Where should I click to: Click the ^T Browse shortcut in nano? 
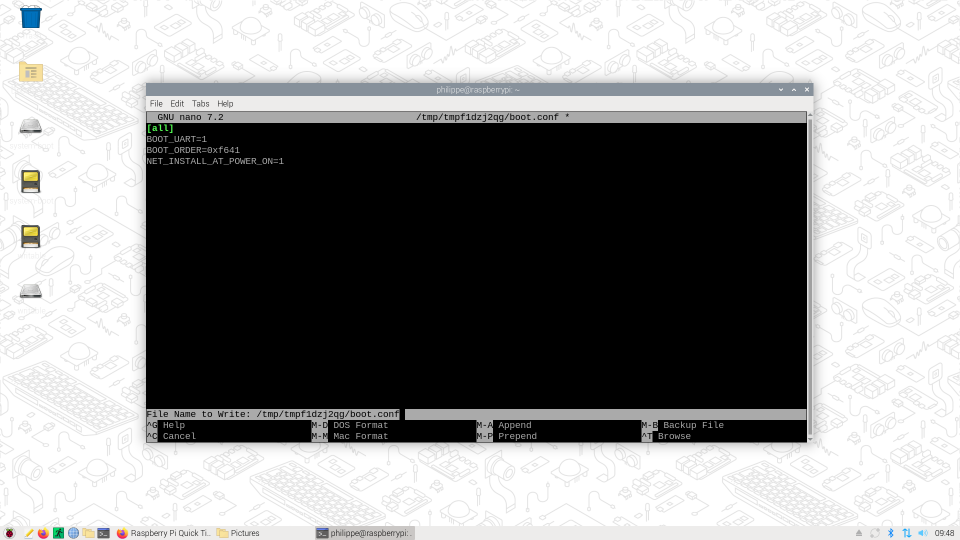coord(666,437)
